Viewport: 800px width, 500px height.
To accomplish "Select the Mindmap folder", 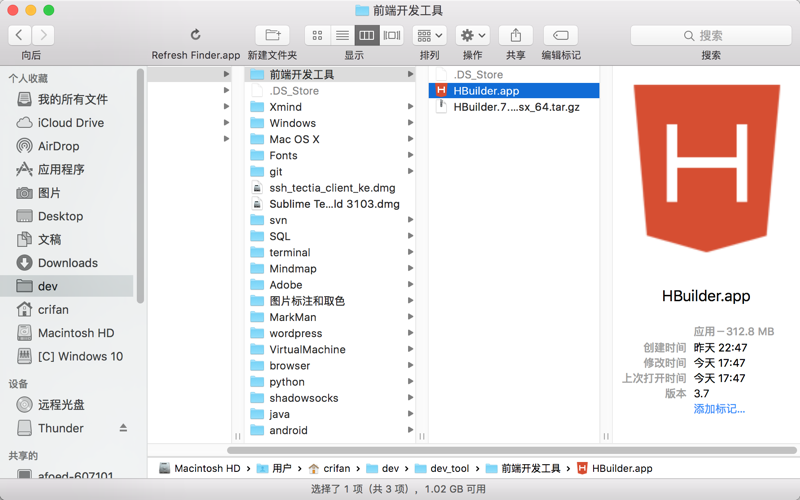I will coord(330,268).
